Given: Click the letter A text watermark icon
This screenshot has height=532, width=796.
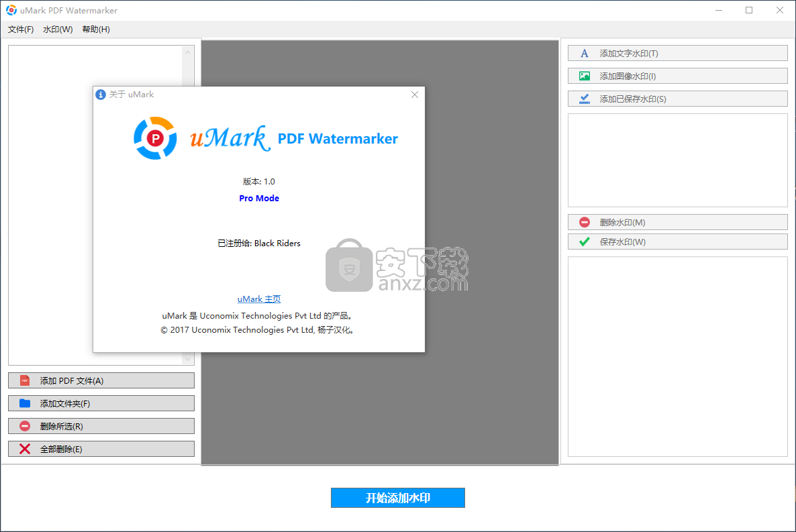Looking at the screenshot, I should (585, 53).
